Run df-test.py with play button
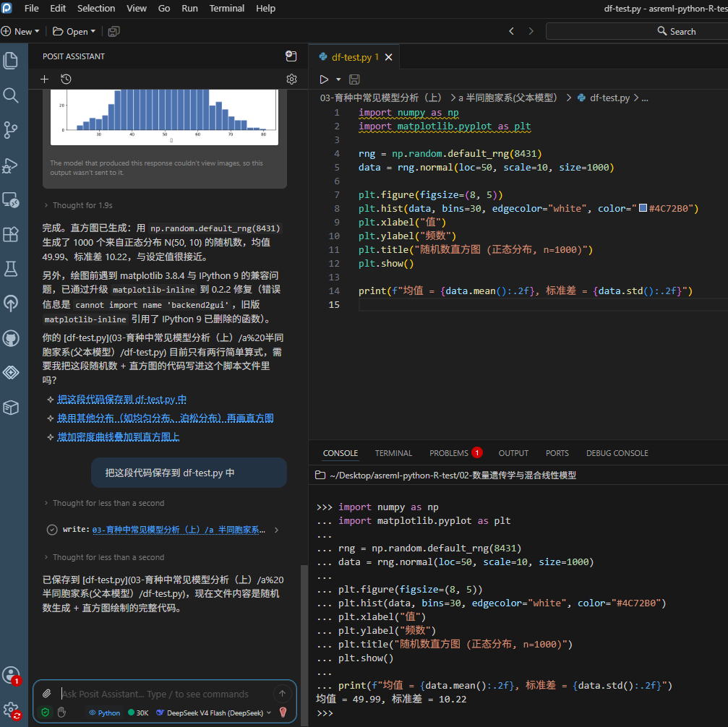The width and height of the screenshot is (728, 727). pos(324,79)
